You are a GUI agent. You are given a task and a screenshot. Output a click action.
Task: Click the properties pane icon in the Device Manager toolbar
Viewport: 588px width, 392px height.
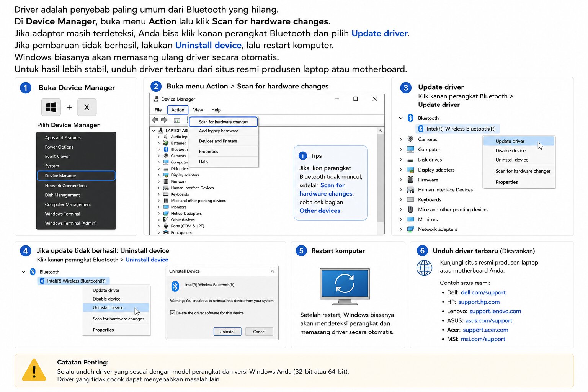click(177, 120)
